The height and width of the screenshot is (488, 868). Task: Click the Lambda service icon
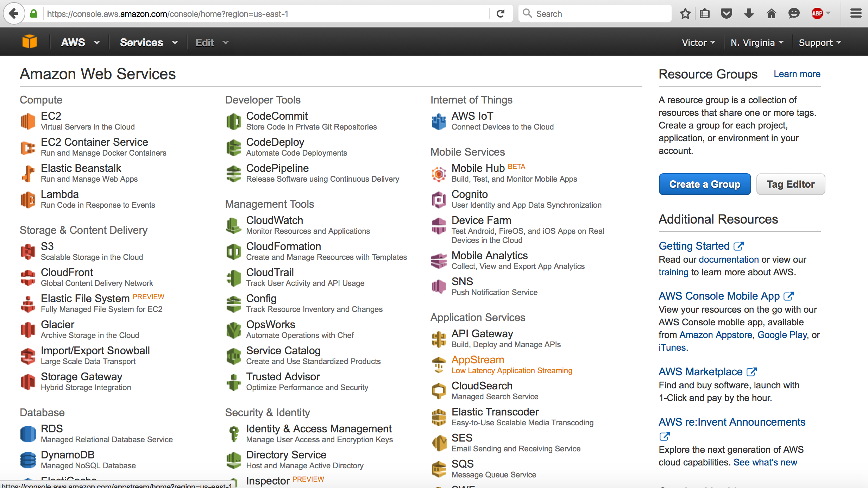28,199
